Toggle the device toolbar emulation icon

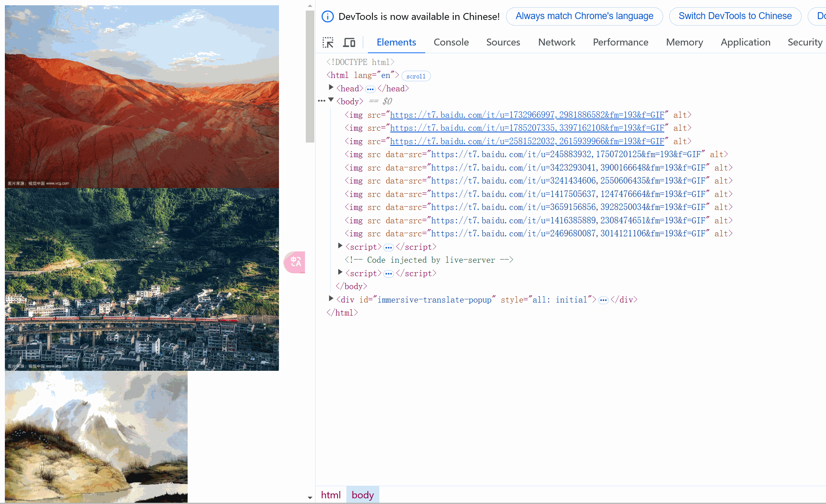(x=349, y=42)
